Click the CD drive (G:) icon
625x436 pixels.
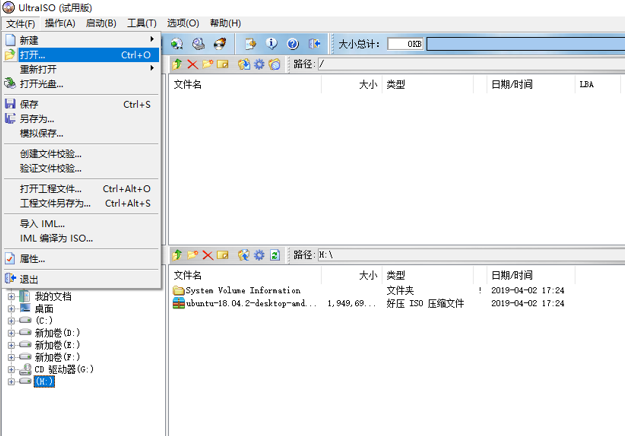[x=26, y=369]
